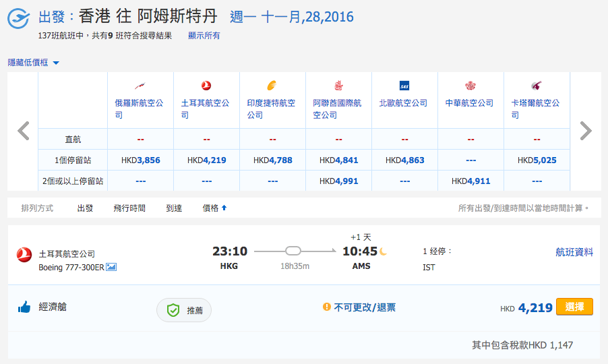The height and width of the screenshot is (364, 608).
Task: Open 不可更改/退票 fare rules link
Action: 365,307
